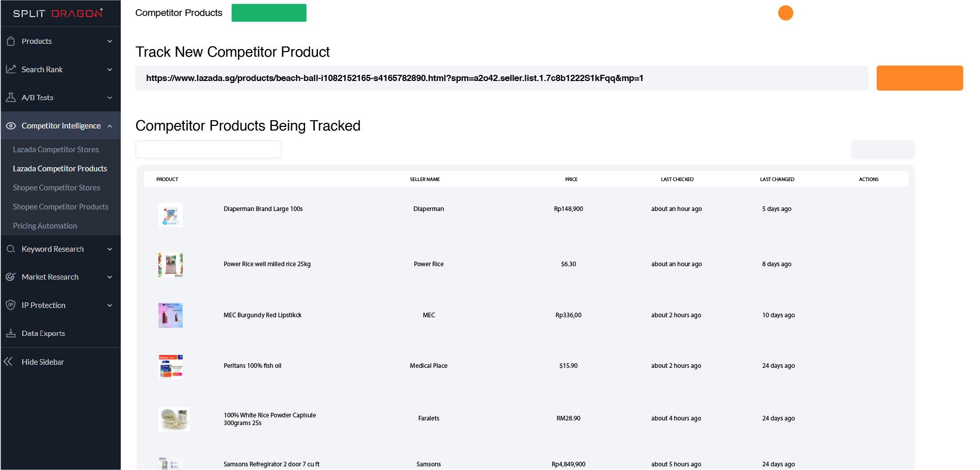The width and height of the screenshot is (980, 470).
Task: Open Lazada Competitor Stores page
Action: (x=56, y=150)
